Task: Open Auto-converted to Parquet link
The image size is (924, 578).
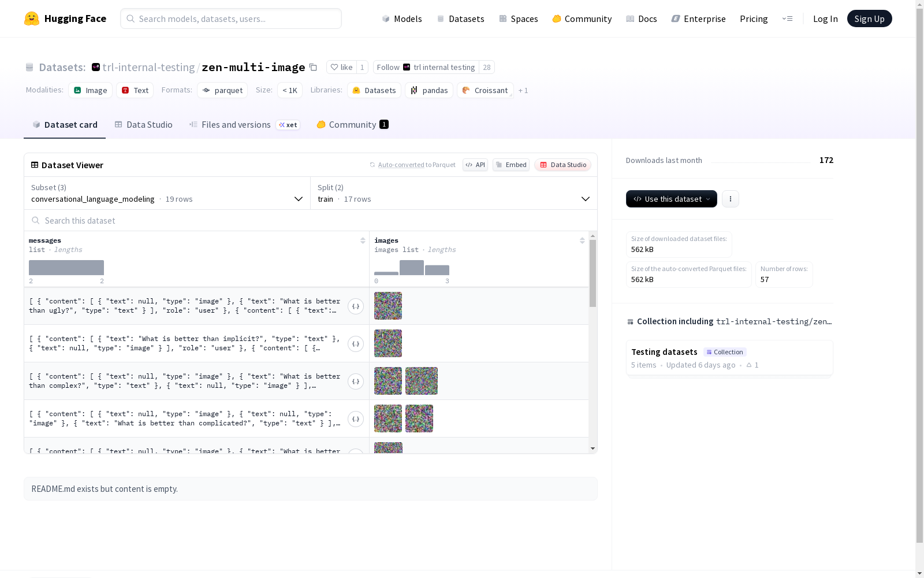Action: click(x=417, y=165)
